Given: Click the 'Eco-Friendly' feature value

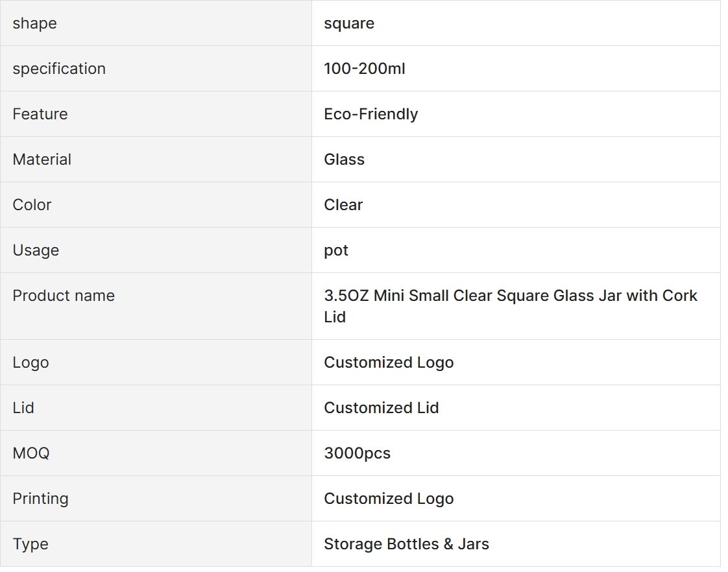Looking at the screenshot, I should [370, 114].
